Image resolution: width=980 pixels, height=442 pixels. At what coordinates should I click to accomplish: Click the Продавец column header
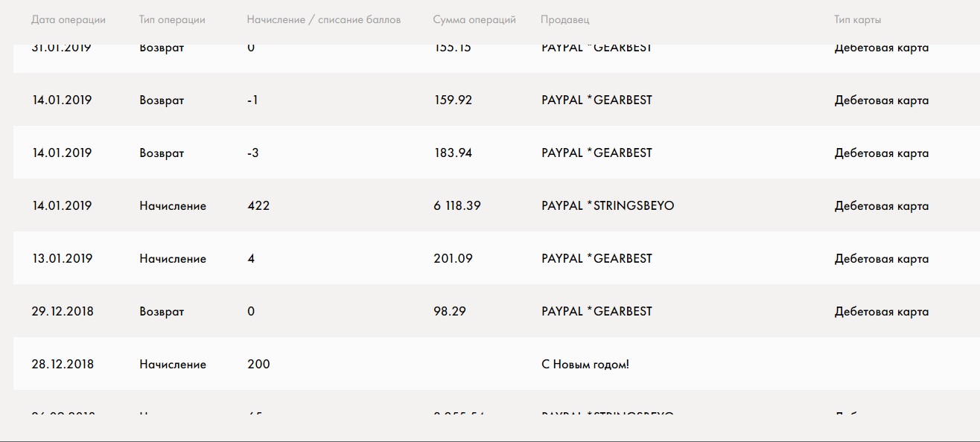(x=564, y=20)
